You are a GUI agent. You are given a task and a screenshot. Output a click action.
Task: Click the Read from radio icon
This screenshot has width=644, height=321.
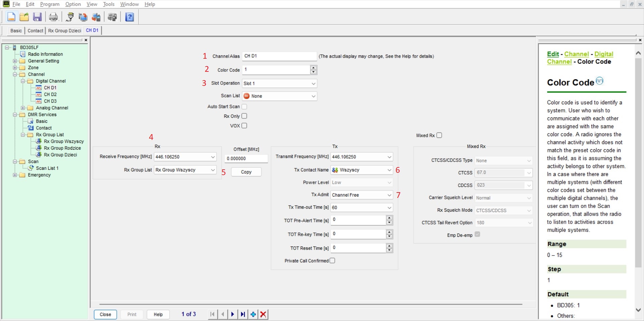[x=83, y=17]
